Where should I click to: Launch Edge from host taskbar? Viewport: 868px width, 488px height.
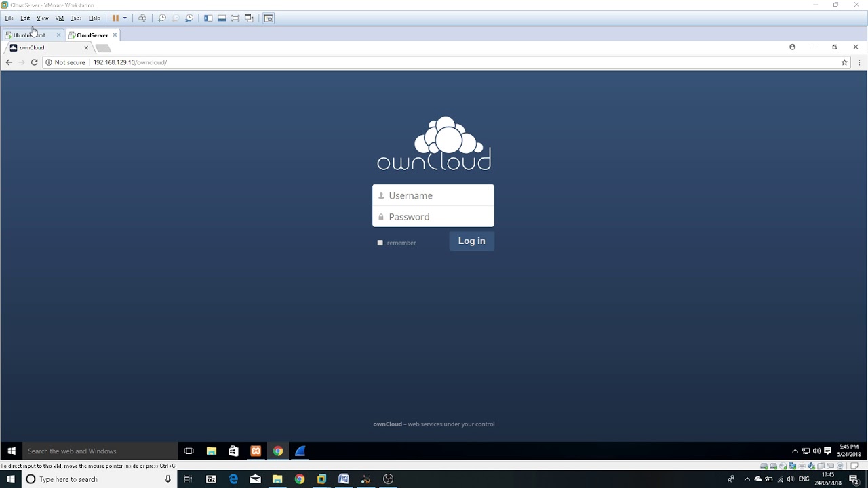[233, 479]
